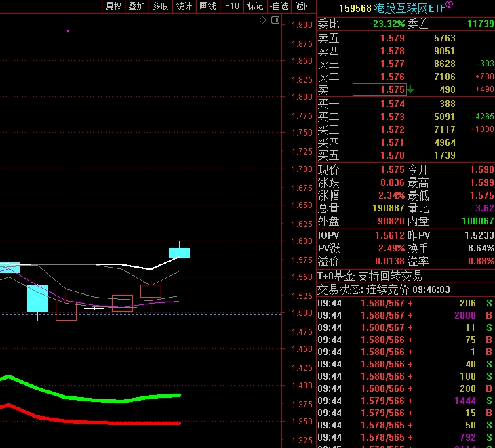The image size is (495, 448).
Task: Click the 卖二 price 1.576
Action: coord(393,77)
